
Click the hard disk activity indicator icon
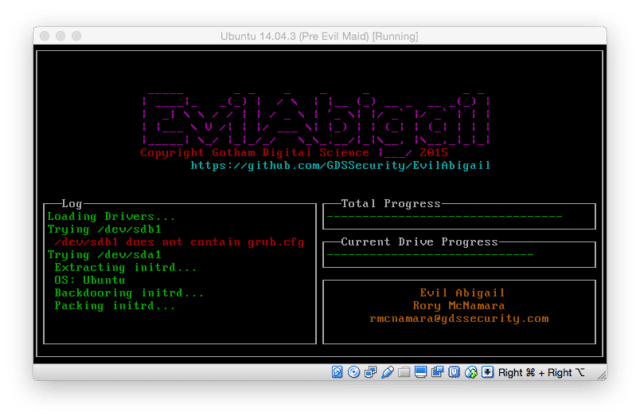pyautogui.click(x=337, y=372)
